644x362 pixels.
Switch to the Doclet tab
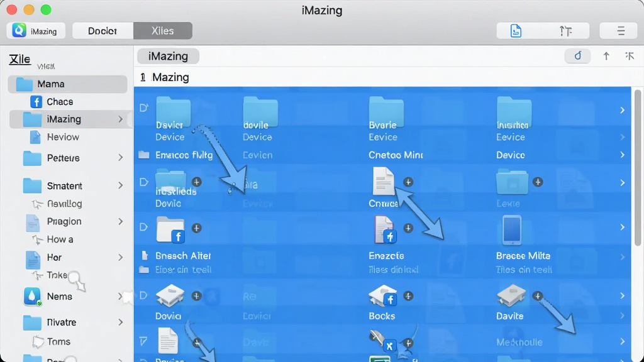[x=103, y=31]
